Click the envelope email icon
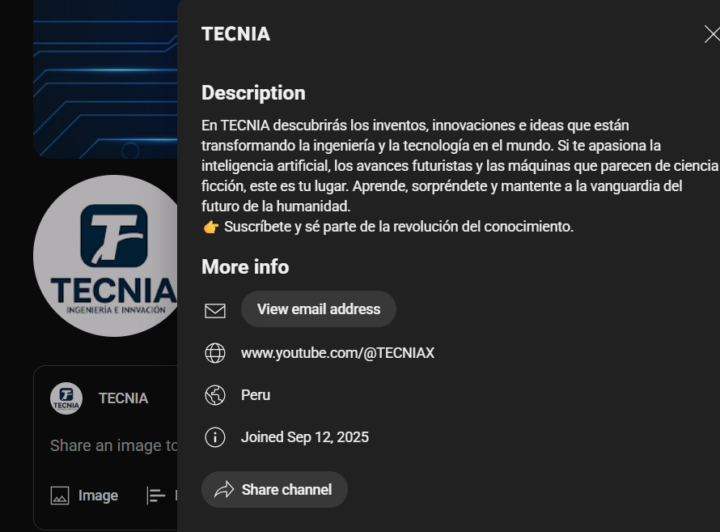Screen dimensions: 720x532 pyautogui.click(x=215, y=311)
